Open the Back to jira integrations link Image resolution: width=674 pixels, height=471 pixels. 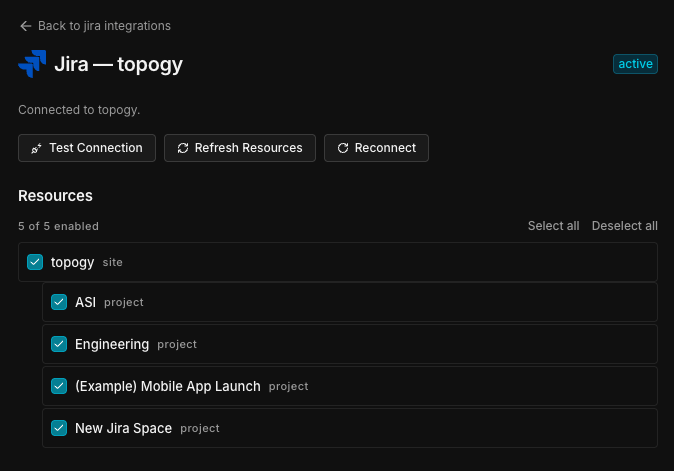click(x=95, y=26)
